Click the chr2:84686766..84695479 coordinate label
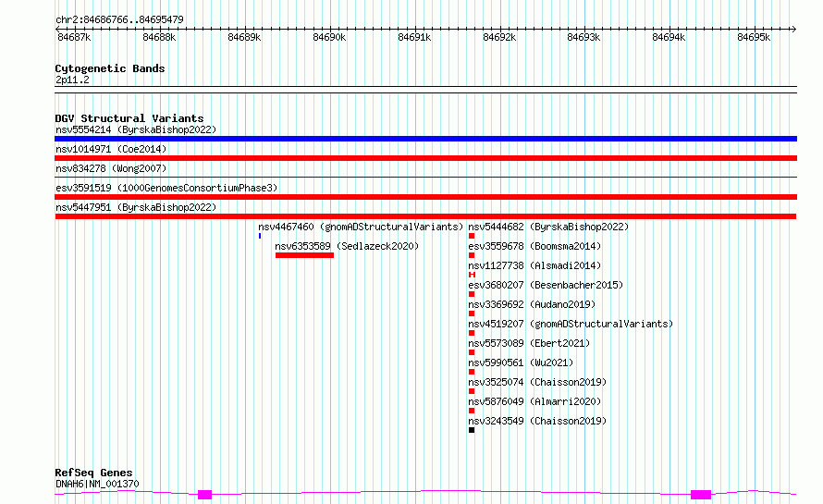823x504 pixels. [119, 19]
